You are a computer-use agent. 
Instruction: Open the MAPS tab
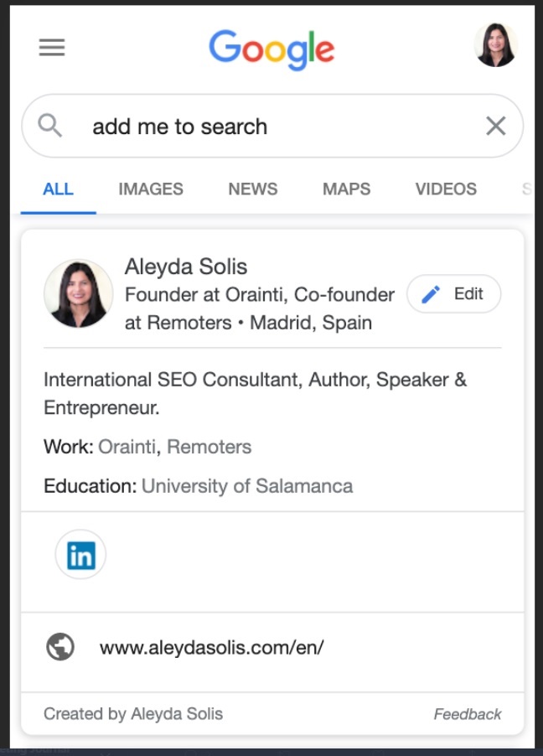coord(346,189)
